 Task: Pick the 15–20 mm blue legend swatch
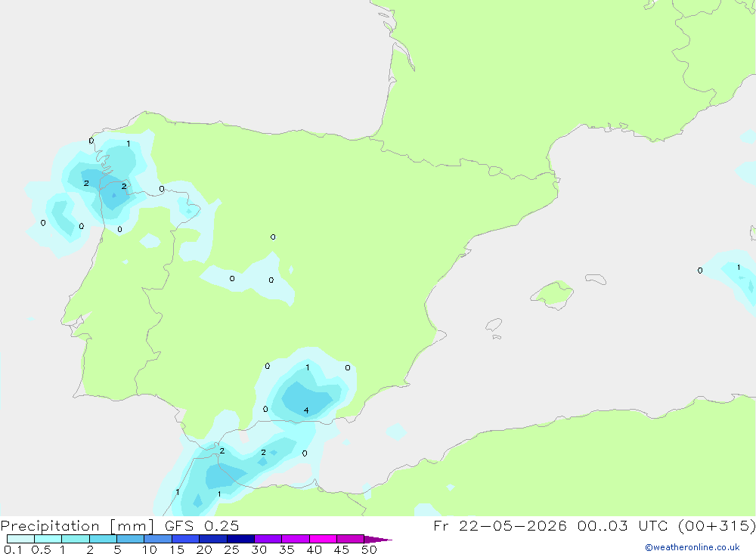click(x=186, y=539)
